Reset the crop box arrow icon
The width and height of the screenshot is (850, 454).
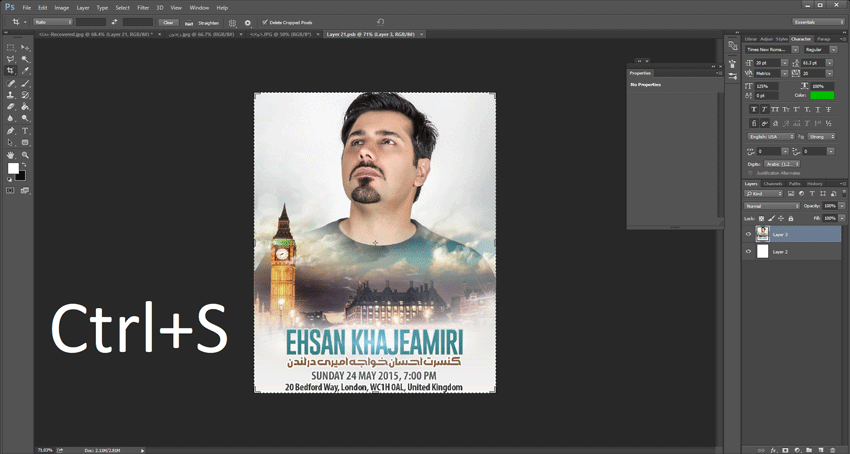380,22
